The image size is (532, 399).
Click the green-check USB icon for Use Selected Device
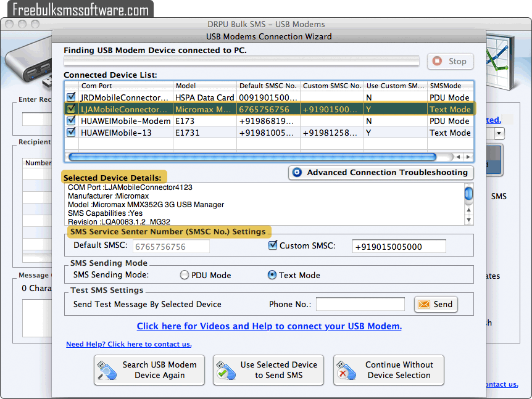pyautogui.click(x=226, y=371)
